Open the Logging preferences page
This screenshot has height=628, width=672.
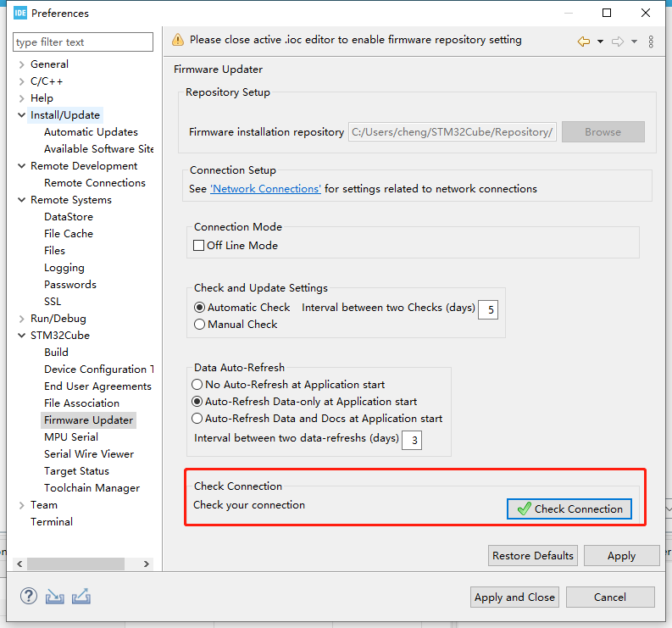(x=64, y=268)
